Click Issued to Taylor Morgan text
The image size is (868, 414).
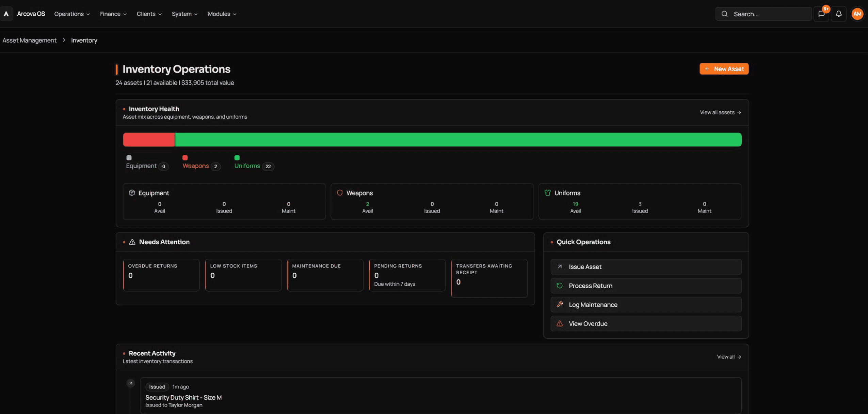point(174,405)
